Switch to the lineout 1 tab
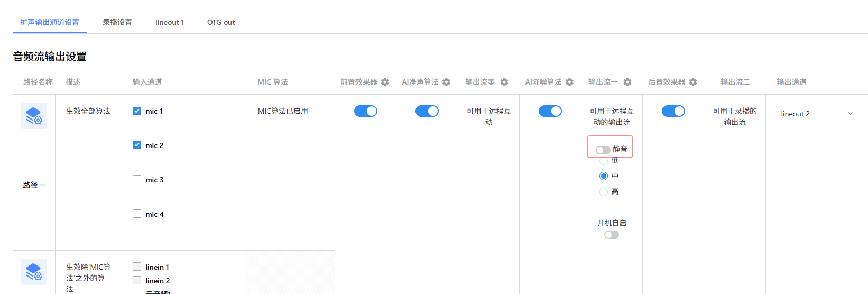Screen dimensions: 868x294 pyautogui.click(x=170, y=22)
